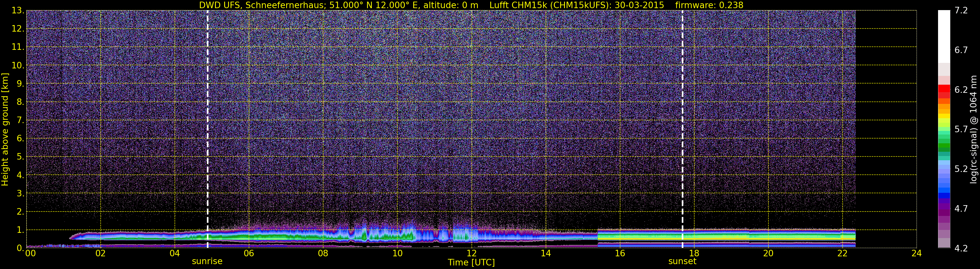
Task: Click the '4.2' colorbar label
Action: 961,248
